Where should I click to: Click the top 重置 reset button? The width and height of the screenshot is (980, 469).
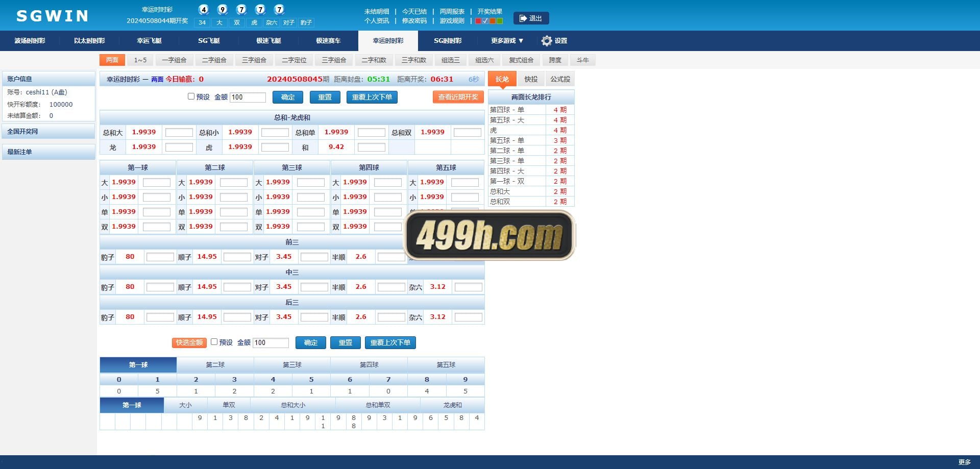(x=325, y=97)
